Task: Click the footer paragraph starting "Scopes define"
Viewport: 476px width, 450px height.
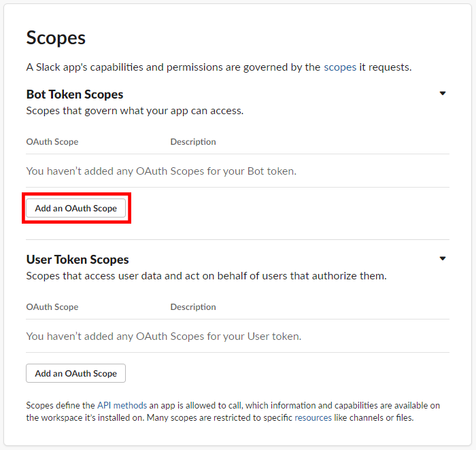Action: pos(231,411)
